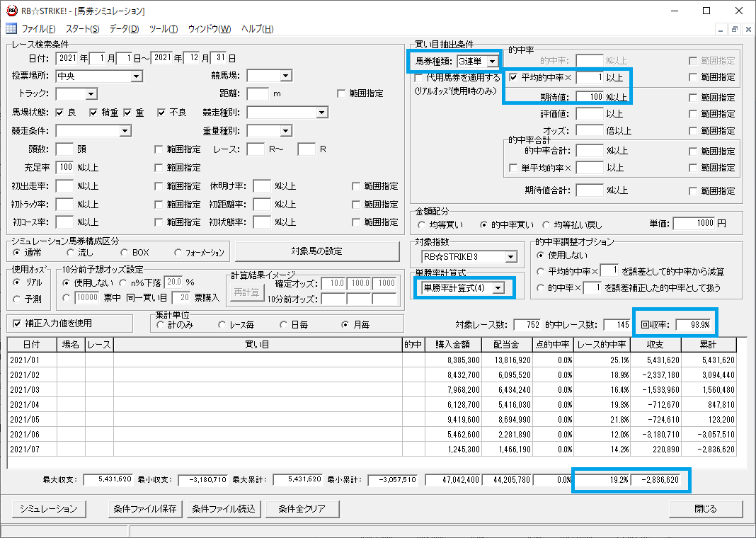
Task: Click the オッズ 倍以上 input field
Action: 590,130
